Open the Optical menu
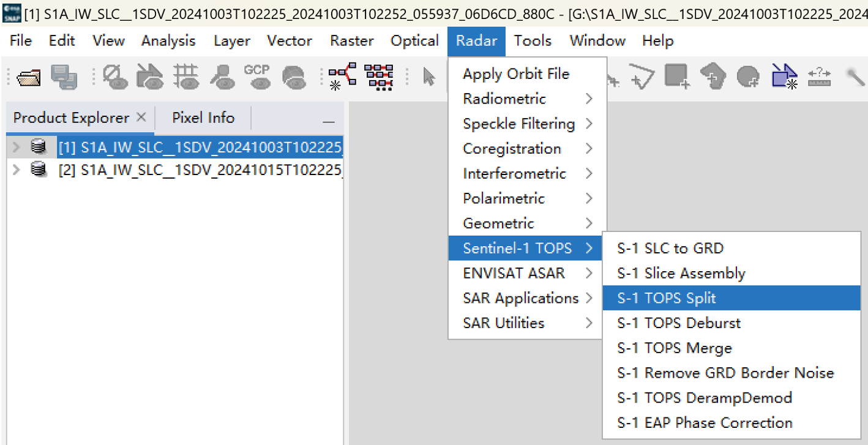The image size is (868, 445). point(415,41)
